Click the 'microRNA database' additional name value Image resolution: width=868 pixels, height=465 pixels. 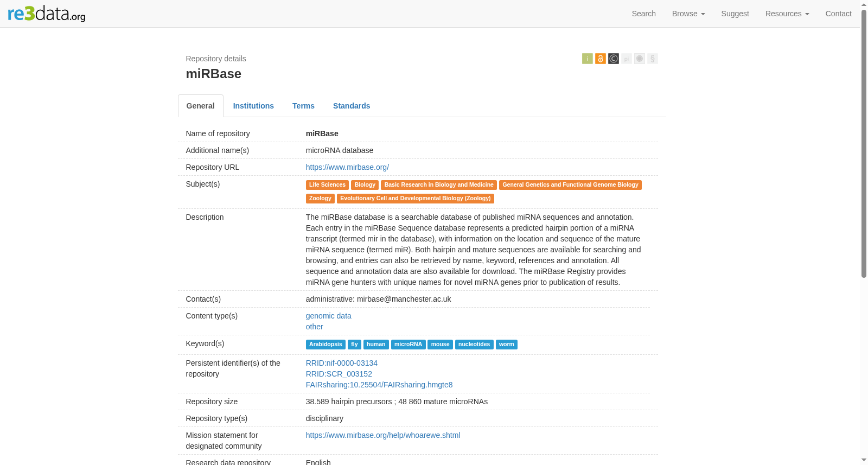tap(340, 150)
